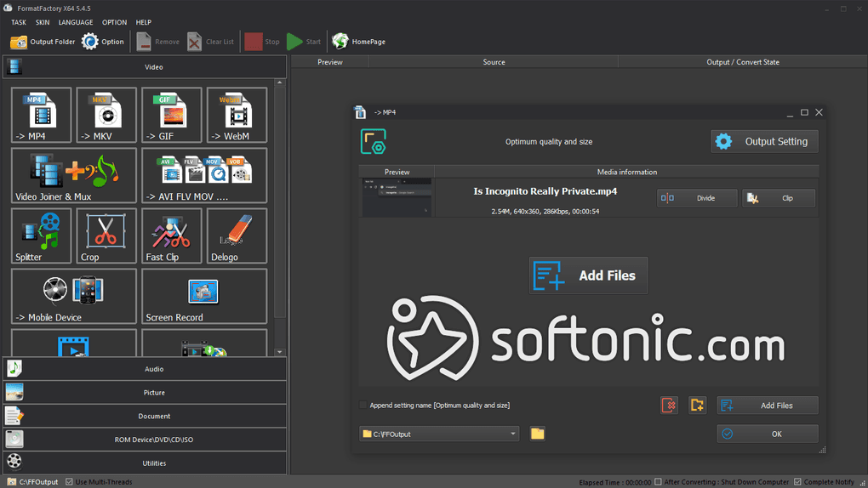The width and height of the screenshot is (868, 488).
Task: Confirm with the OK button
Action: 768,434
